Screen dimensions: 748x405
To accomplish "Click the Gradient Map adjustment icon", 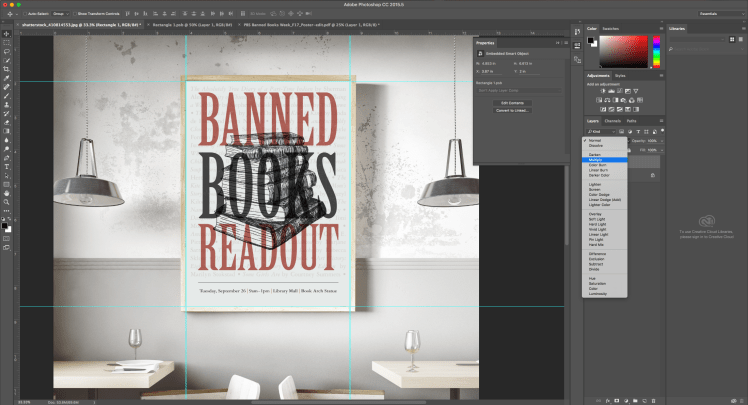I will 636,109.
